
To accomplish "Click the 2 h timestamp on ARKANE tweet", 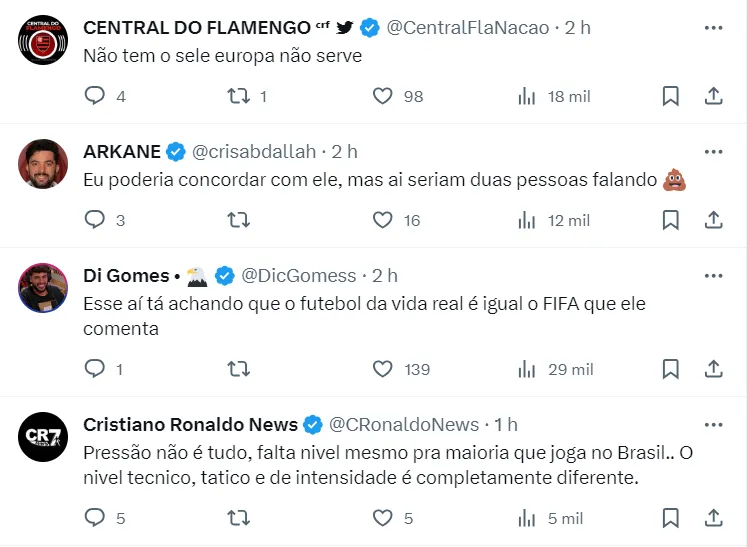I will click(345, 152).
